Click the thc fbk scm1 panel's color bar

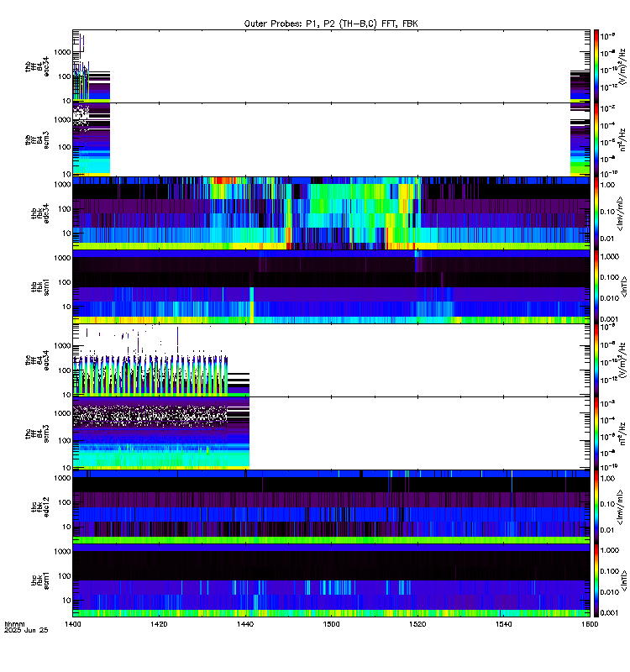(596, 580)
